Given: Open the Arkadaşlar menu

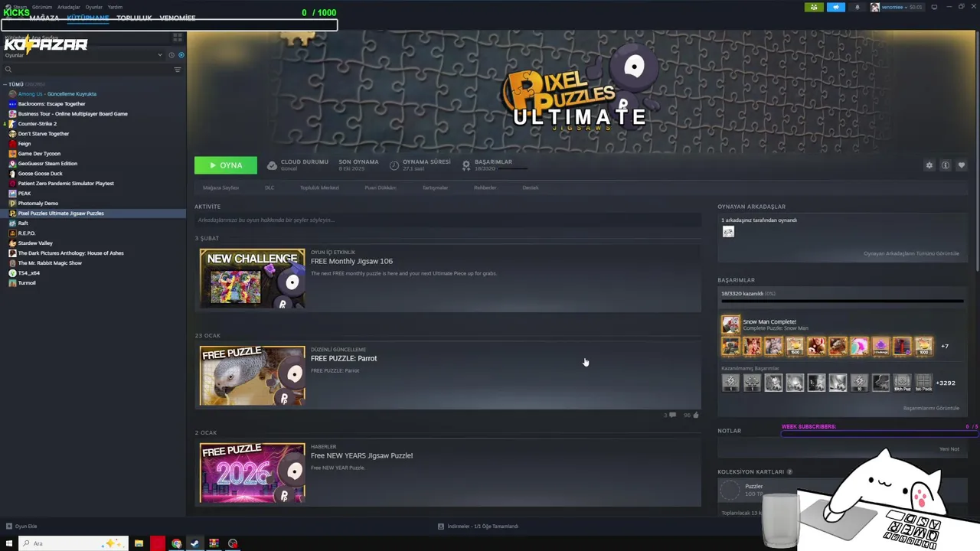Looking at the screenshot, I should tap(68, 7).
